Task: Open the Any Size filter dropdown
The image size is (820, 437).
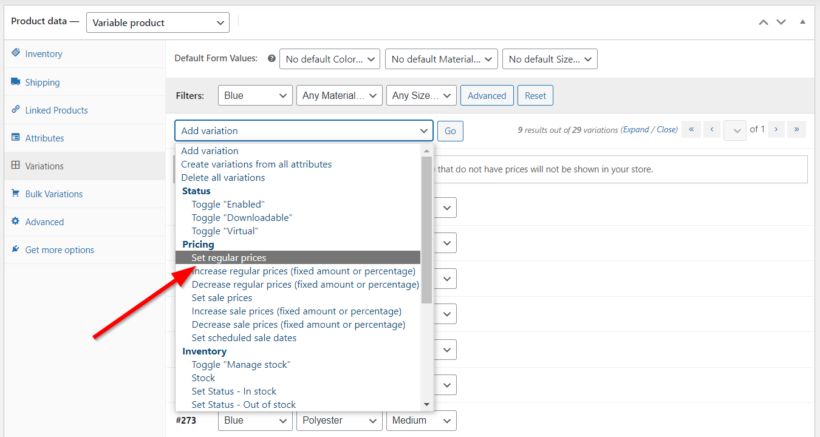Action: coord(422,96)
